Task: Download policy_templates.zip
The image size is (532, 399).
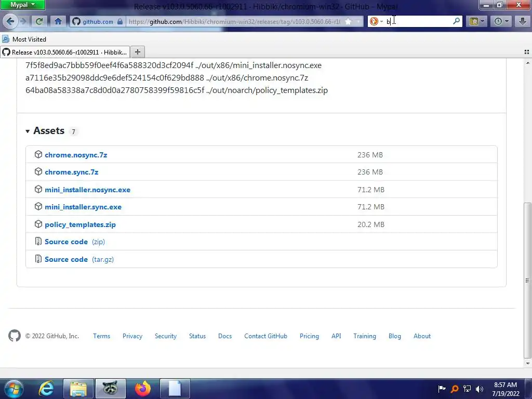Action: pyautogui.click(x=80, y=224)
